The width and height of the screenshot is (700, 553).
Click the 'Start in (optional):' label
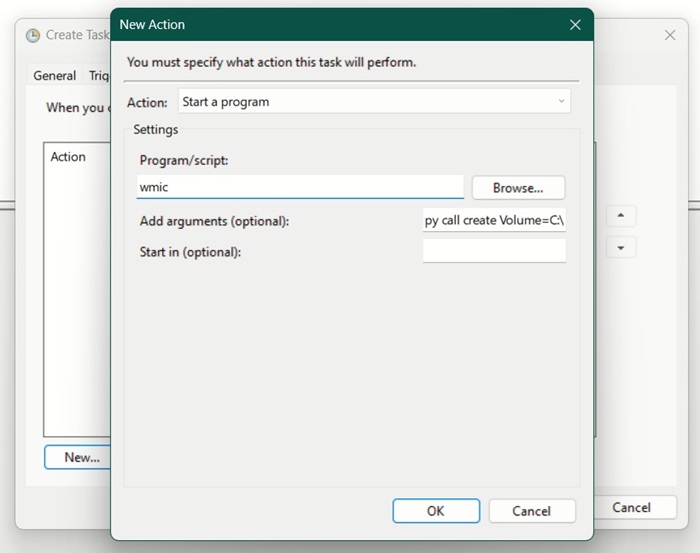(190, 252)
